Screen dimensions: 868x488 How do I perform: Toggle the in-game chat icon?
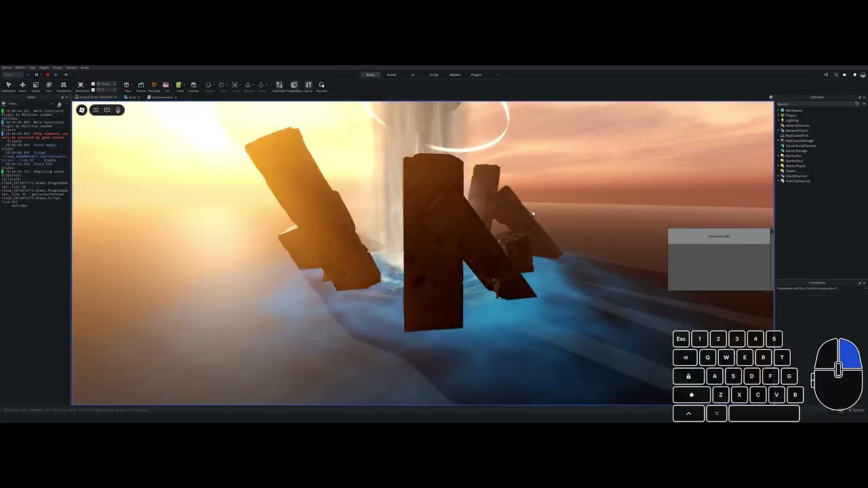point(107,110)
